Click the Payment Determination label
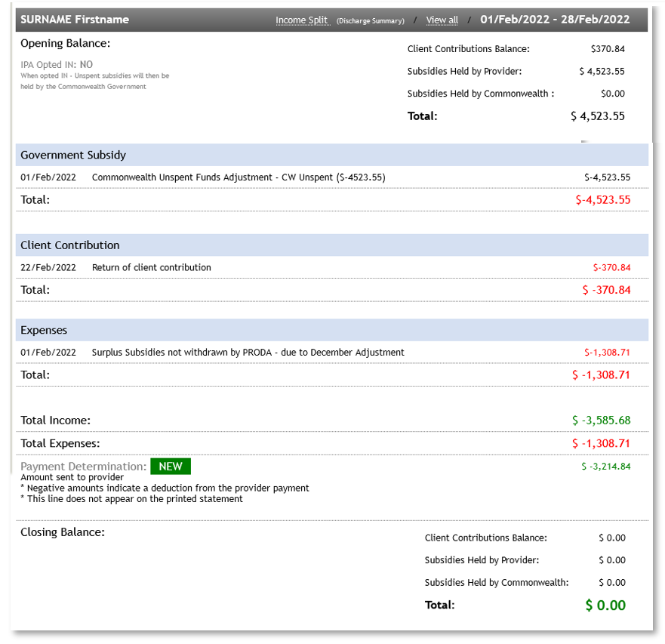Screen dimensions: 665x644 coord(83,467)
